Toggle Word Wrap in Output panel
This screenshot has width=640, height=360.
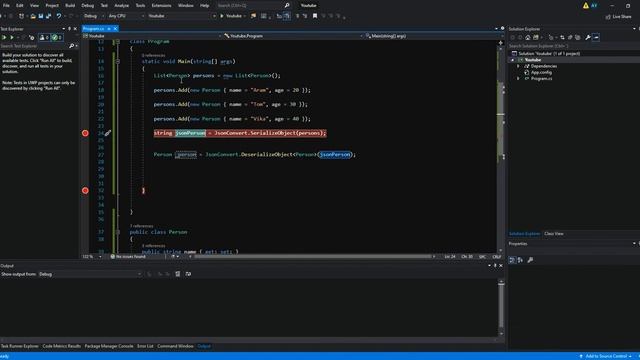pos(188,274)
